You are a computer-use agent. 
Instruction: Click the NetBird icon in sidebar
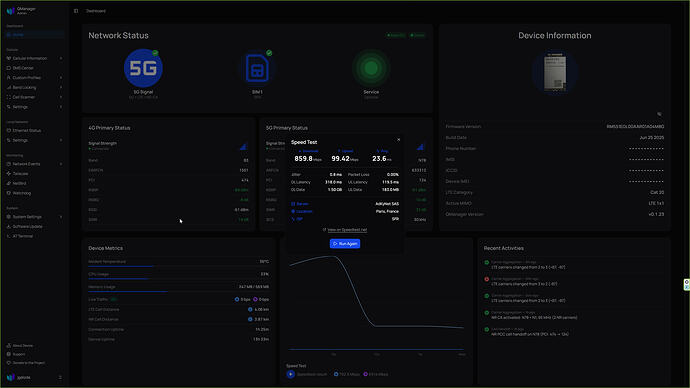8,183
